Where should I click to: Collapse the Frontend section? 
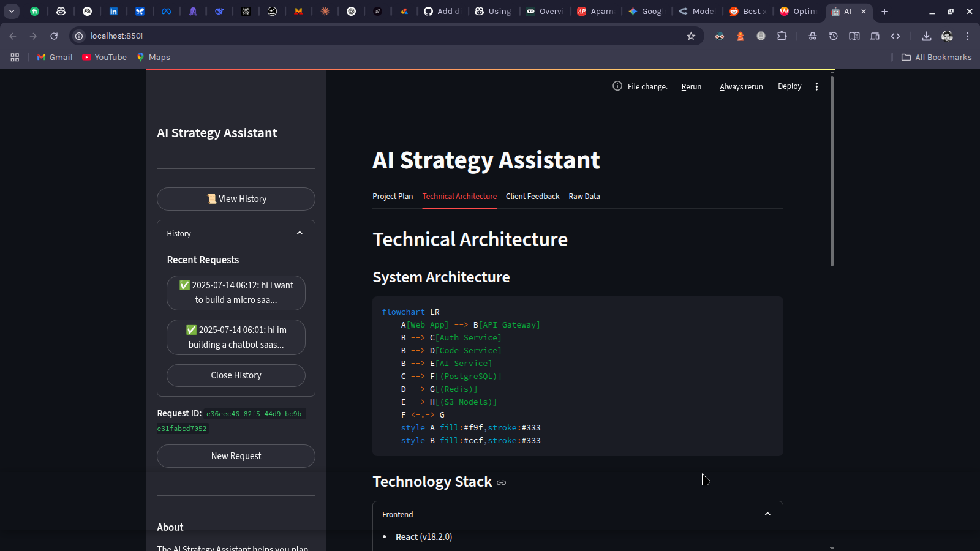click(767, 514)
